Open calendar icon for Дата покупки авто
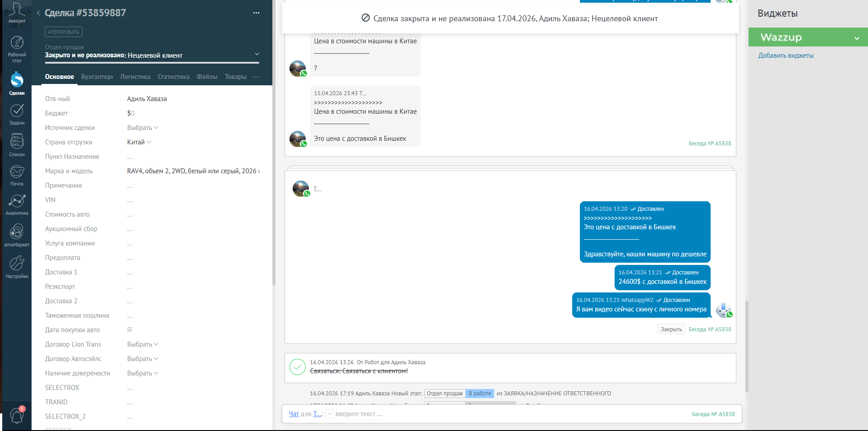 pos(130,329)
